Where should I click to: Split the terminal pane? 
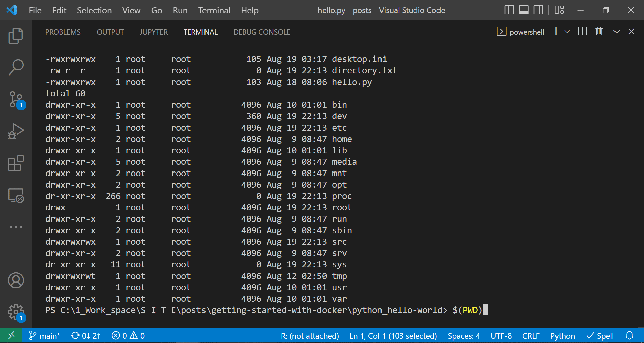(582, 31)
